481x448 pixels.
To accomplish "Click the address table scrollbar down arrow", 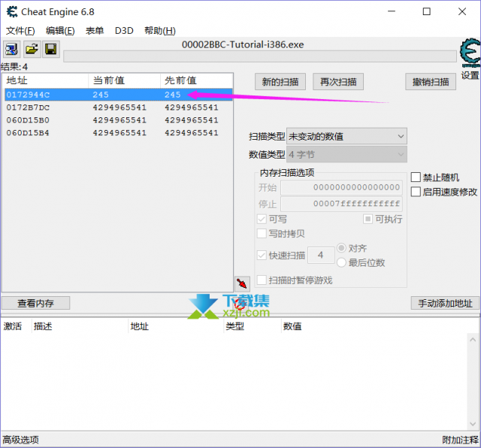I will 473,424.
